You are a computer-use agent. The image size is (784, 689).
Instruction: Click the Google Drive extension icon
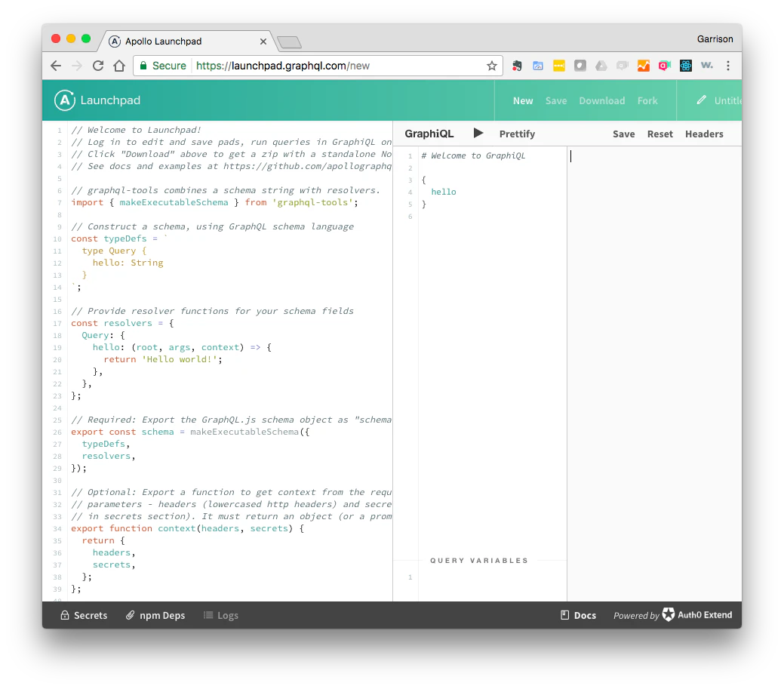[x=601, y=66]
